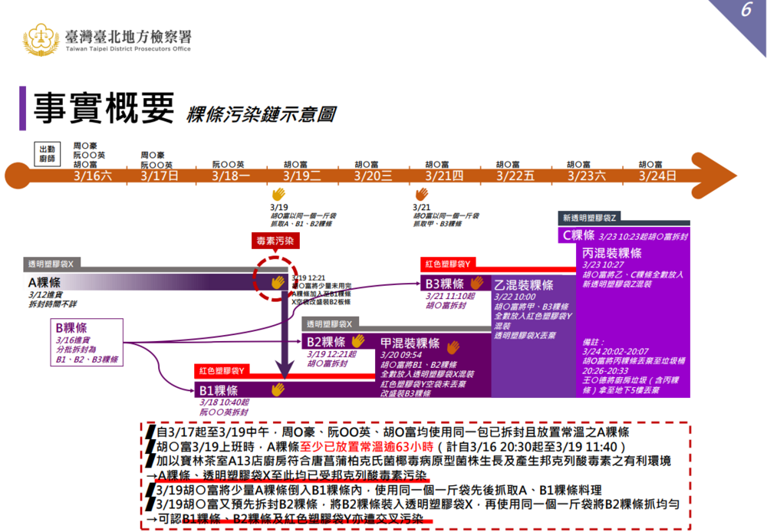Click the hand icon next to B2粿條
The height and width of the screenshot is (532, 767).
[x=358, y=341]
